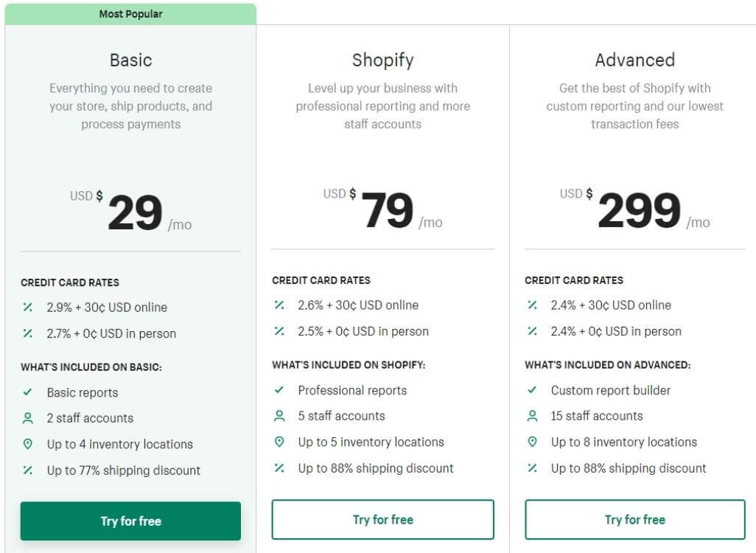
Task: Click Try for free on the Basic plan
Action: [130, 521]
